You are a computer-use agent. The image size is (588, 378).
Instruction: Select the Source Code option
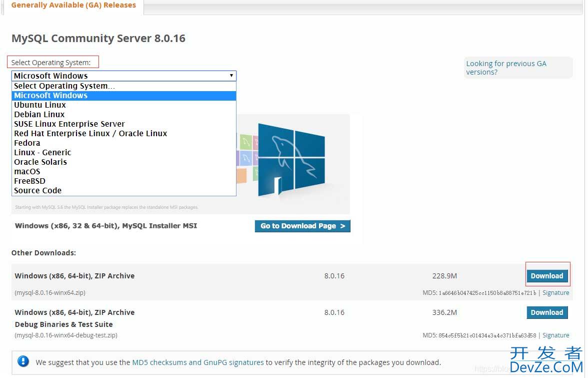[124, 191]
